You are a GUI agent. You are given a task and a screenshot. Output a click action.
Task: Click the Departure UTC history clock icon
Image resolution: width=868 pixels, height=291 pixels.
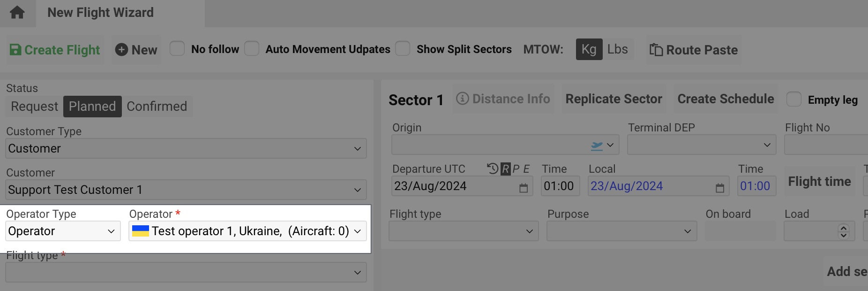(x=492, y=168)
